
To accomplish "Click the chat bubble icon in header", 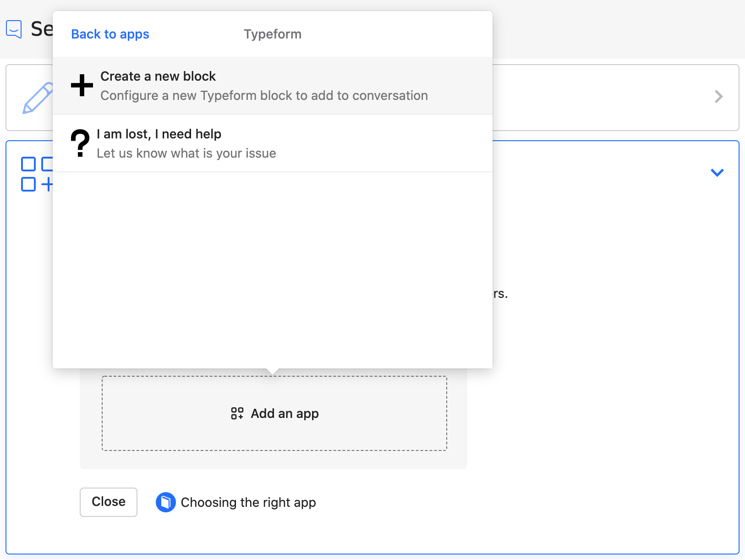I will point(14,29).
